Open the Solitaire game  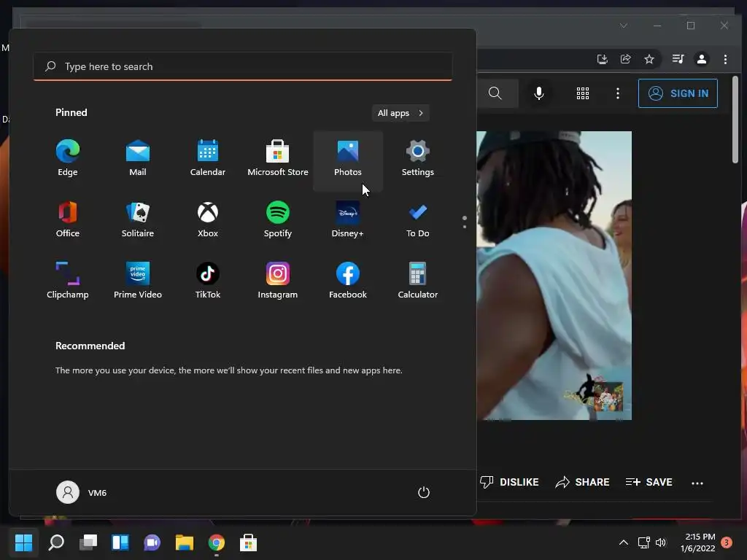(138, 220)
